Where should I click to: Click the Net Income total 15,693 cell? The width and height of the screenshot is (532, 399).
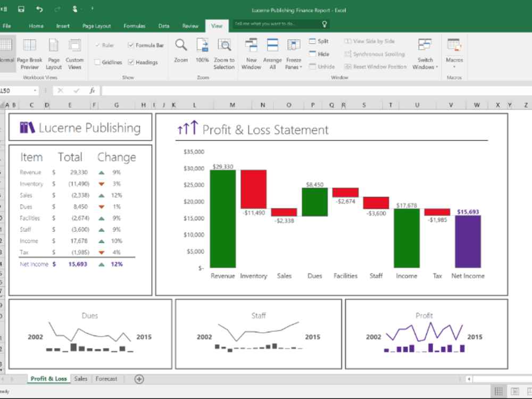click(x=78, y=264)
